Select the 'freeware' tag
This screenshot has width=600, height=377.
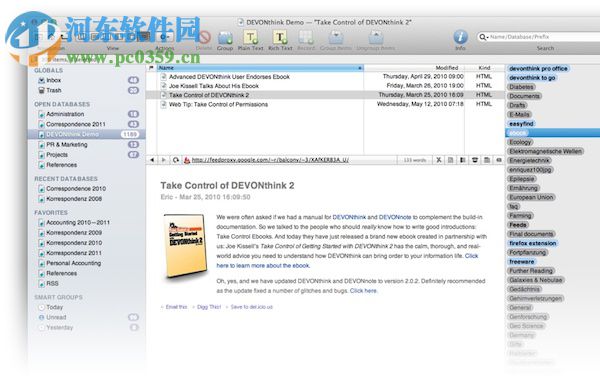pyautogui.click(x=522, y=261)
